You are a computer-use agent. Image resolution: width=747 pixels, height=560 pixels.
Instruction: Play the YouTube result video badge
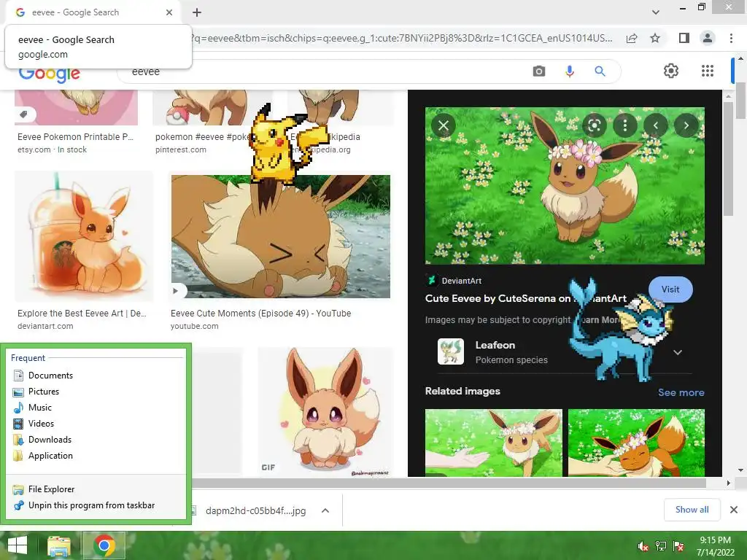click(x=175, y=290)
